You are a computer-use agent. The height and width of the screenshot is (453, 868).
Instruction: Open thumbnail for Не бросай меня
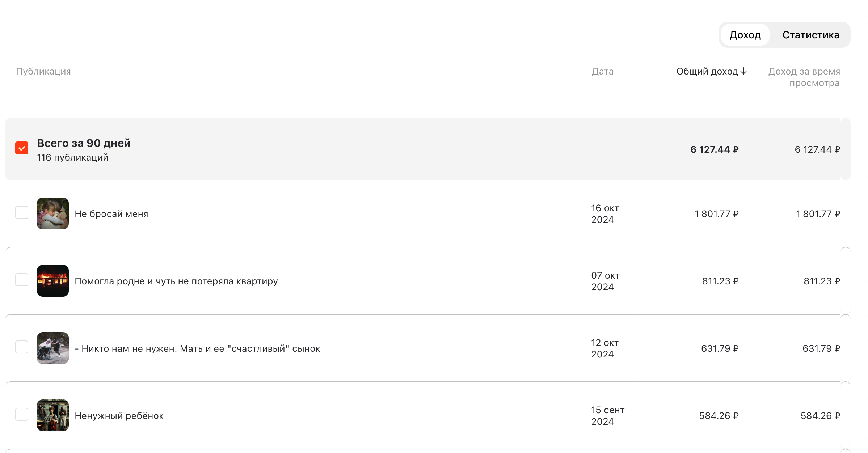53,213
